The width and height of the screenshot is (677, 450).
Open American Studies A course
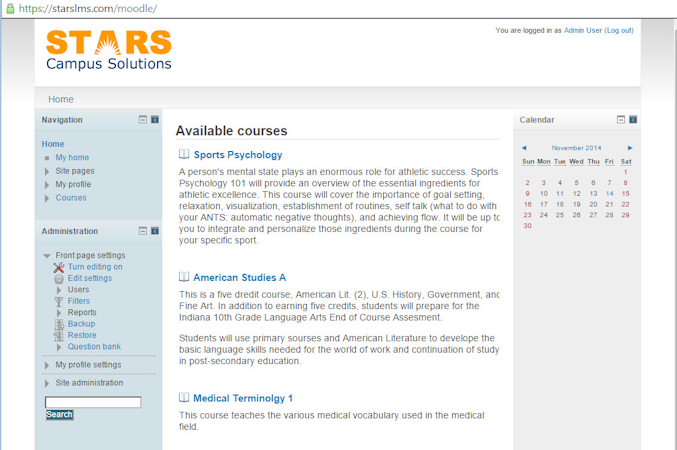240,277
